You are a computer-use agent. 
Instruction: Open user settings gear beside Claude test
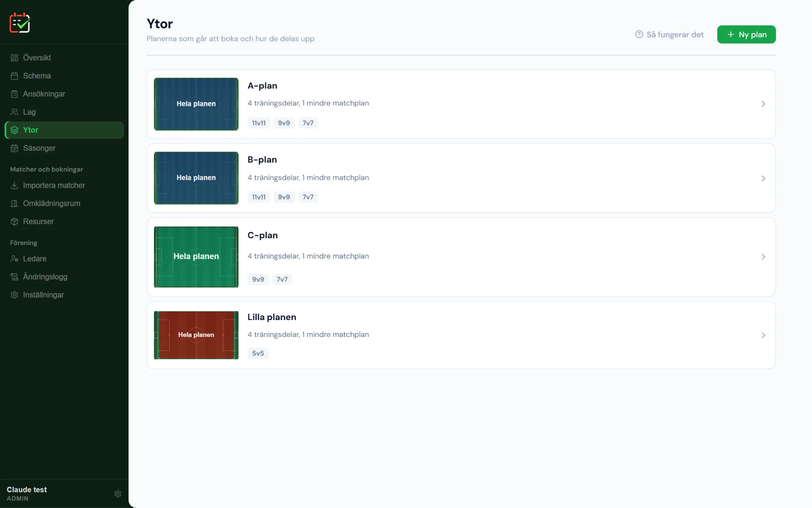click(118, 494)
